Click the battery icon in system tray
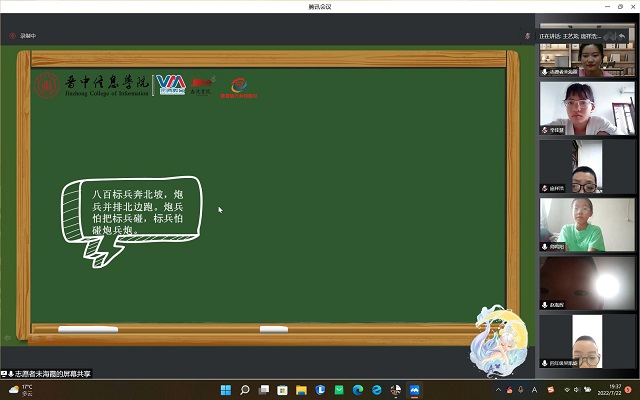 tap(587, 390)
